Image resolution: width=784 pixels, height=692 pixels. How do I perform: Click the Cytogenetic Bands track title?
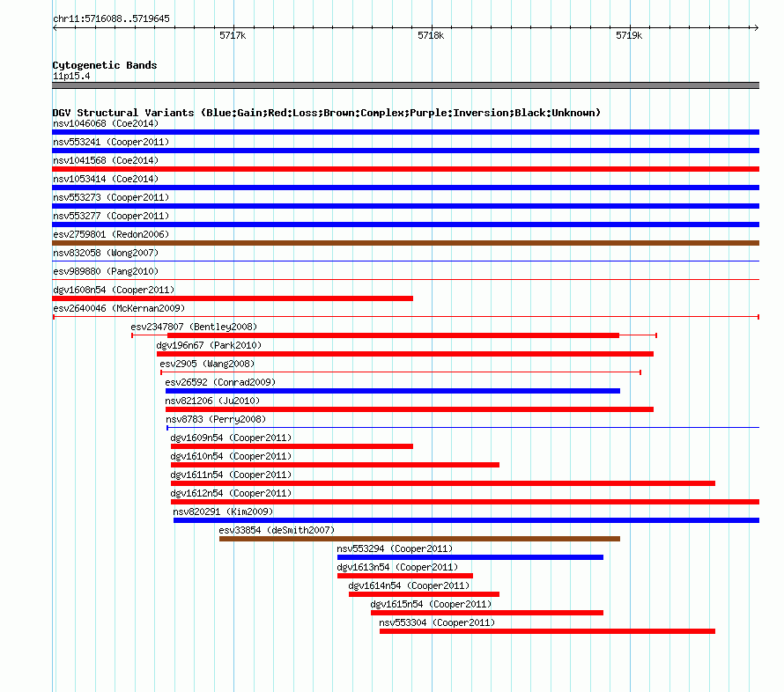[x=105, y=65]
